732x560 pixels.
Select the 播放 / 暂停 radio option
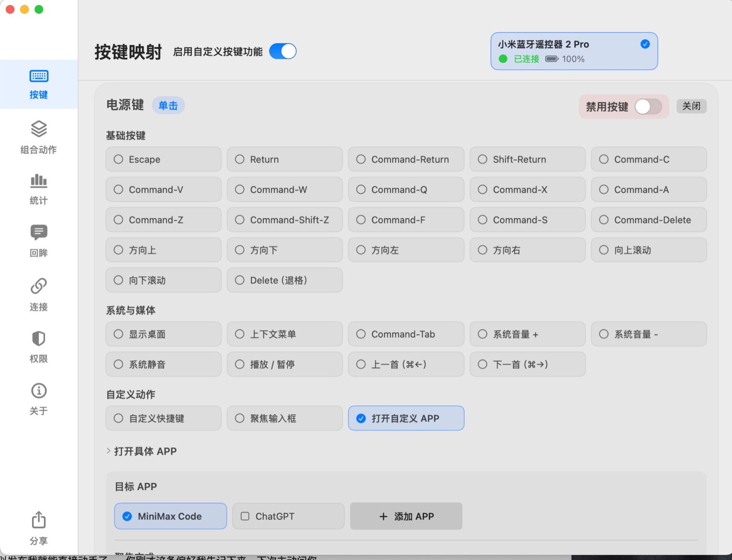coord(285,364)
